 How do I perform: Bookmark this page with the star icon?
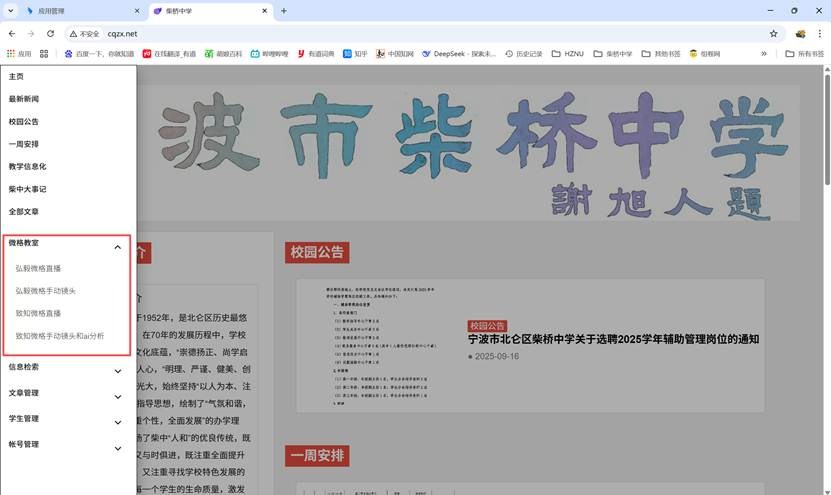point(773,33)
